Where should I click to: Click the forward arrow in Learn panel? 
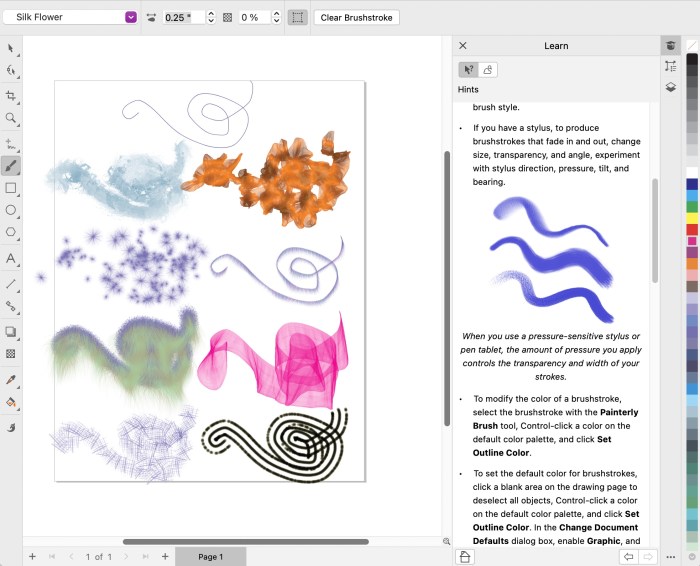click(x=648, y=557)
